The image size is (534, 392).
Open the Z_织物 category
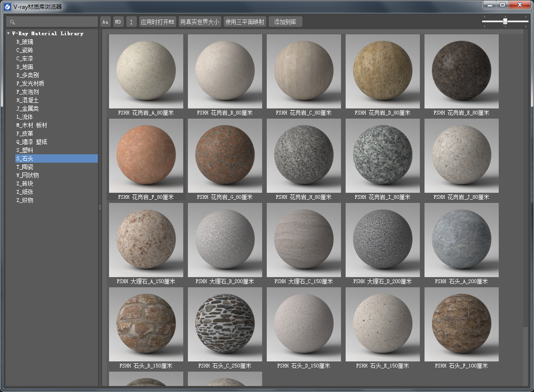coord(25,200)
